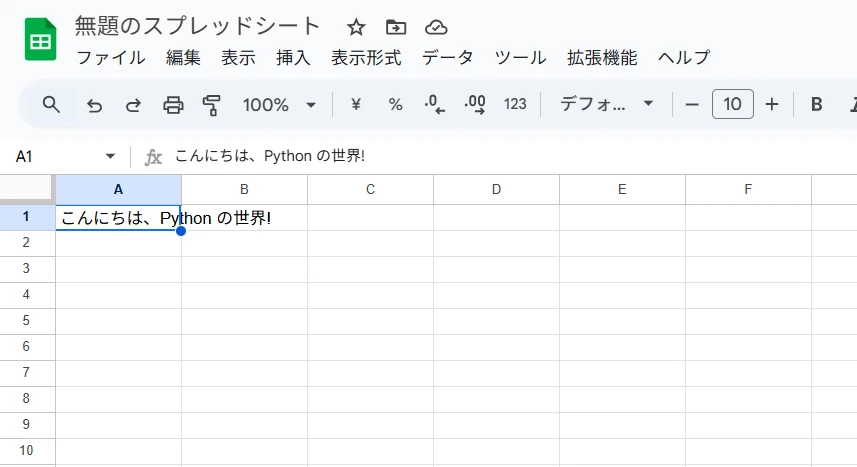Select the paint format roller tool
857x467 pixels.
coord(212,104)
